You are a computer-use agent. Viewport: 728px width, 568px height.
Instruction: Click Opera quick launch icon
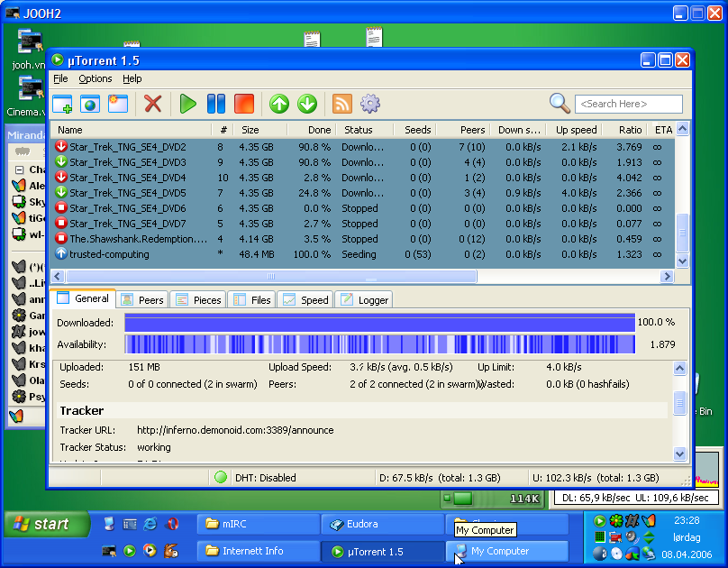(172, 524)
